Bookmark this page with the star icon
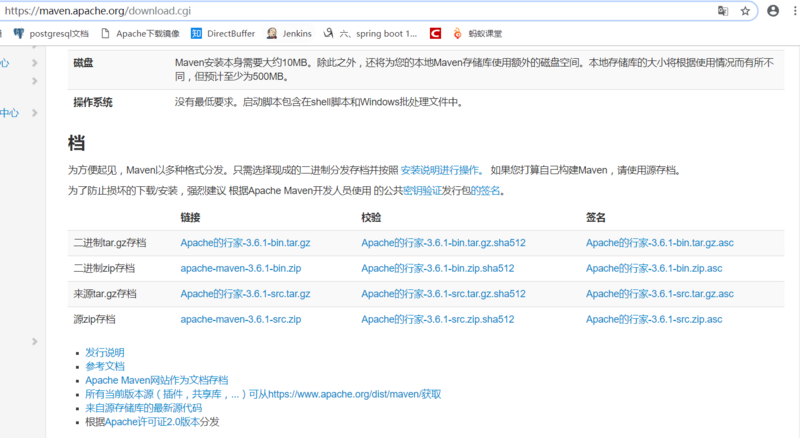 point(745,11)
